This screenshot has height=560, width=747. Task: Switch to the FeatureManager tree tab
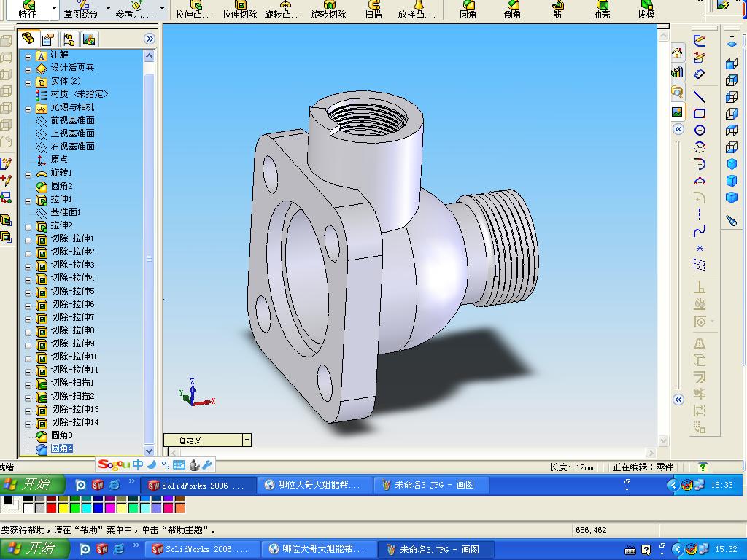pos(28,39)
